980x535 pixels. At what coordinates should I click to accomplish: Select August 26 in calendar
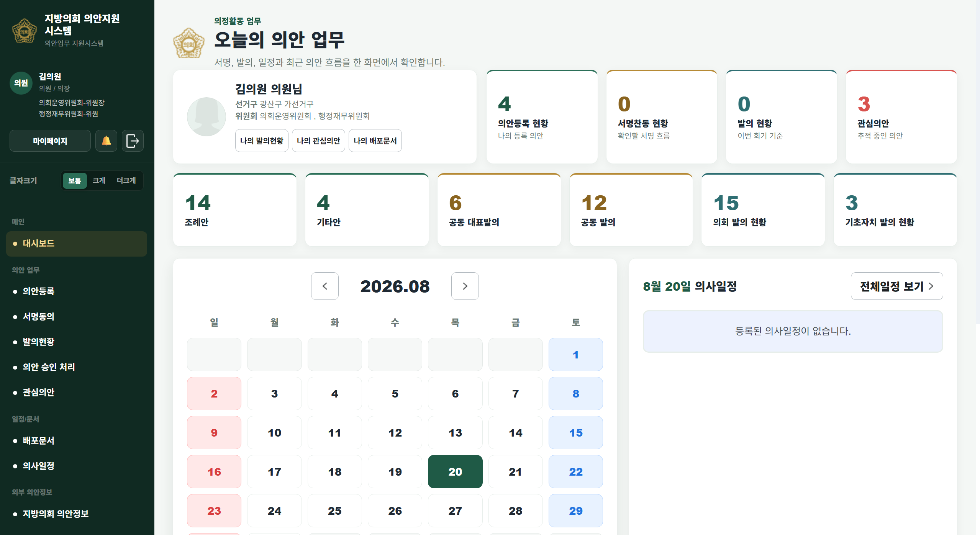tap(395, 511)
